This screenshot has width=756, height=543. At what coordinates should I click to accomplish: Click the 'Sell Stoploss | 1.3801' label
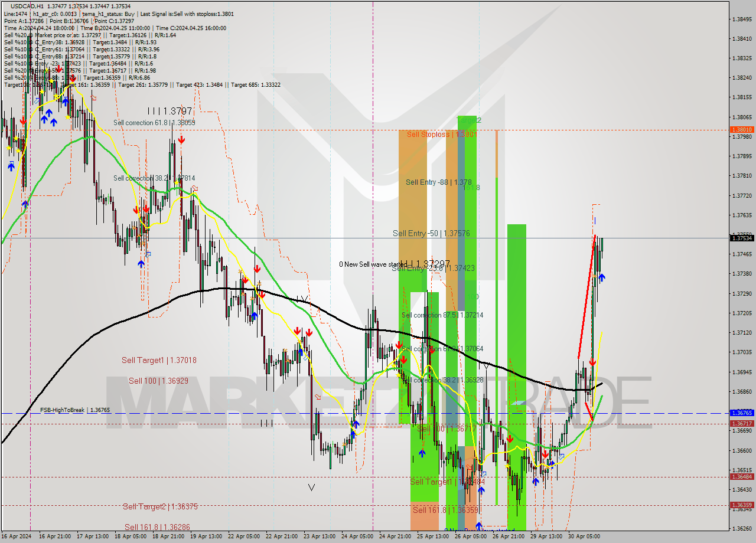click(x=442, y=134)
